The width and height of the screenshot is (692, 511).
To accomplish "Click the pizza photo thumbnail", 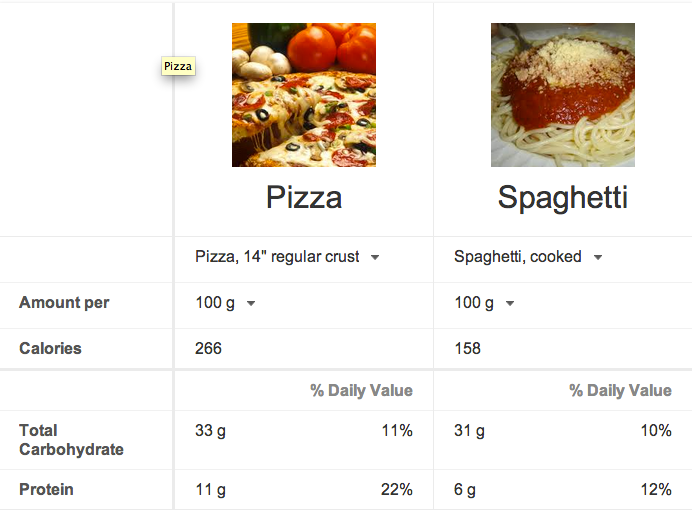I will coord(304,95).
